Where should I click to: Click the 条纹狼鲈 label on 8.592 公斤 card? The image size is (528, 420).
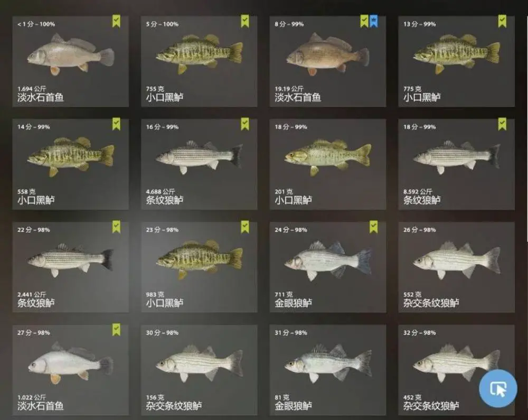click(422, 200)
